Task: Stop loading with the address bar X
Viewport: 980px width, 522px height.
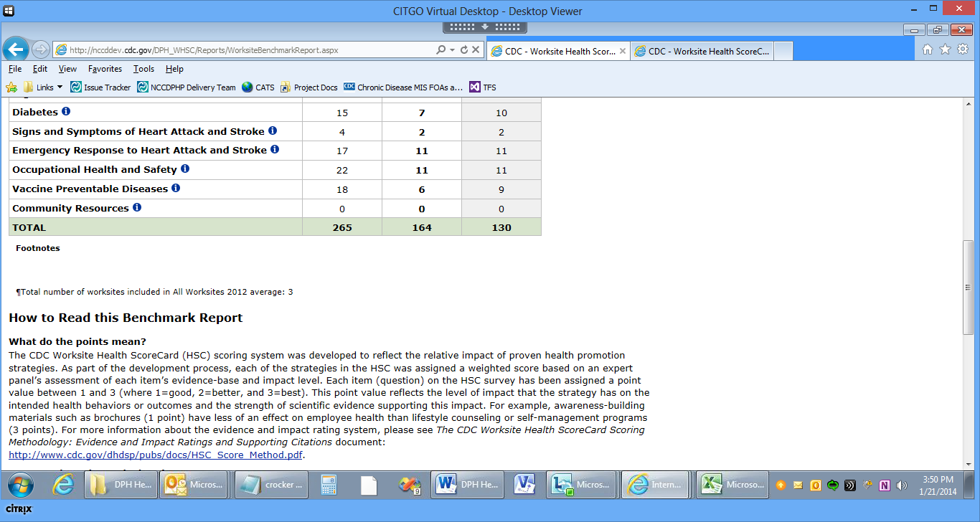Action: pyautogui.click(x=475, y=50)
